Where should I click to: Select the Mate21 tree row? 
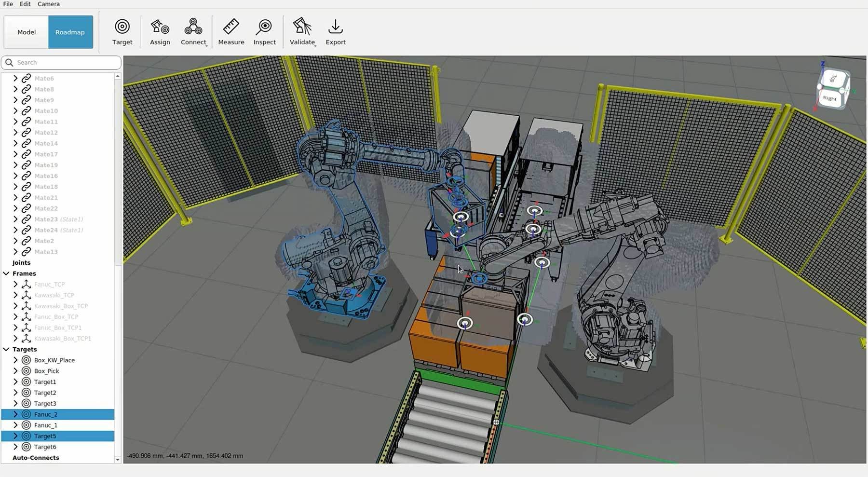pos(58,197)
